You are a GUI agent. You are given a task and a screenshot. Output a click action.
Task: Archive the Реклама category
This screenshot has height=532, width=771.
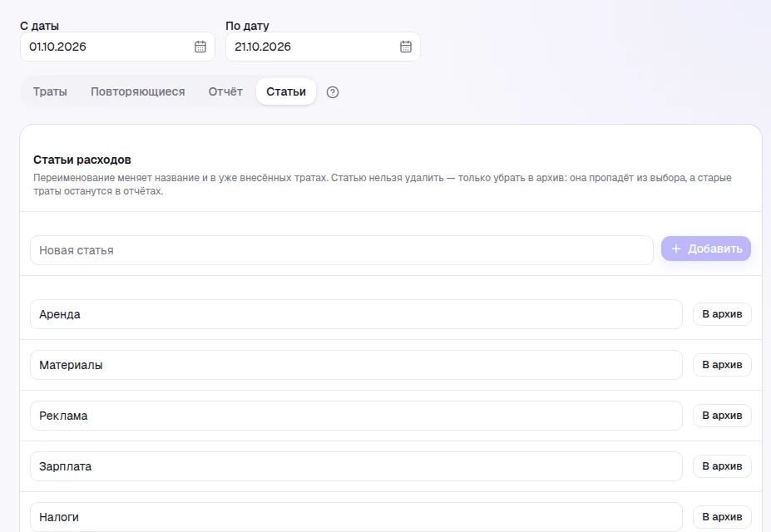pos(722,415)
